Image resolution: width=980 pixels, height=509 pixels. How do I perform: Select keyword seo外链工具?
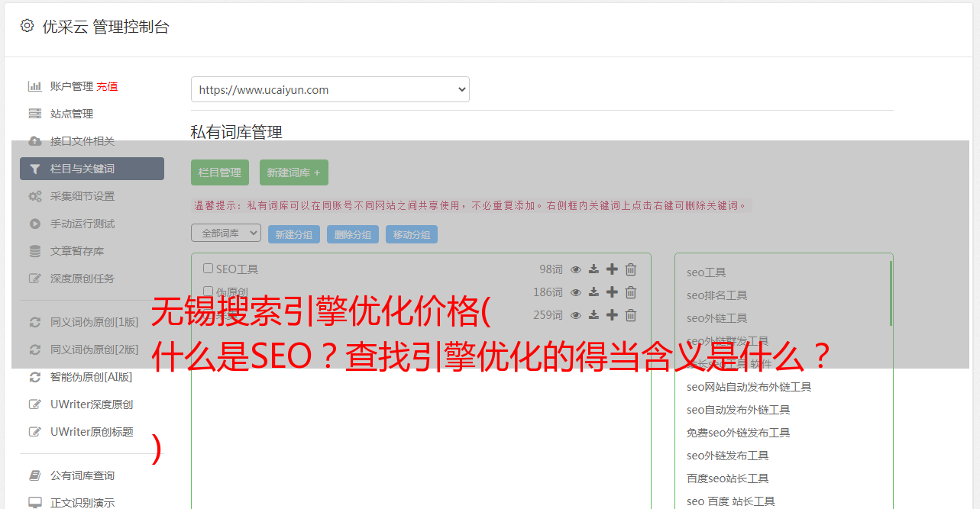717,318
